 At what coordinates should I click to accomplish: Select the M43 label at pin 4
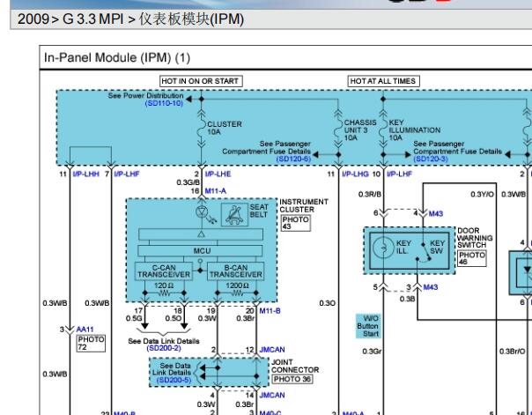(x=436, y=214)
